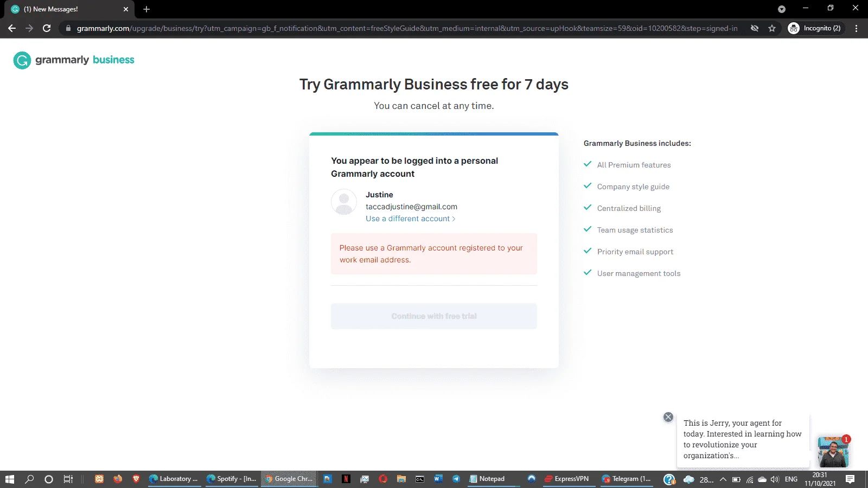This screenshot has height=488, width=868.
Task: Open the Windows notification center
Action: 850,479
